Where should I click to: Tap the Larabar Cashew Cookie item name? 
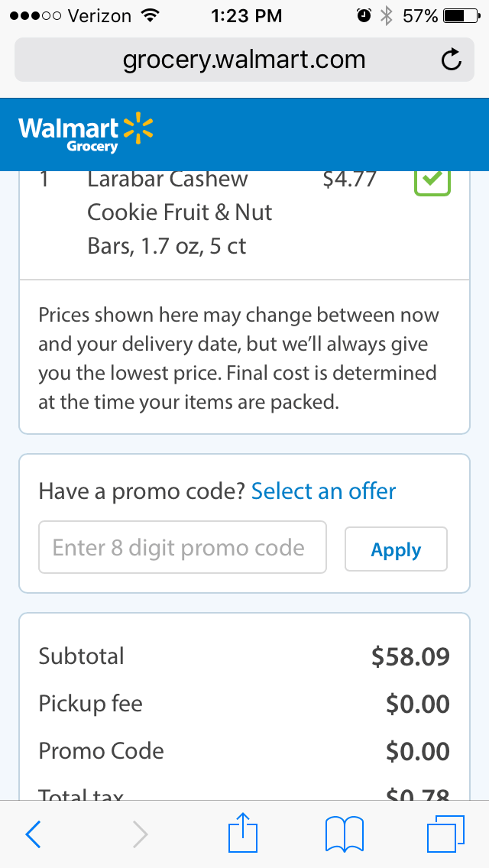[180, 213]
